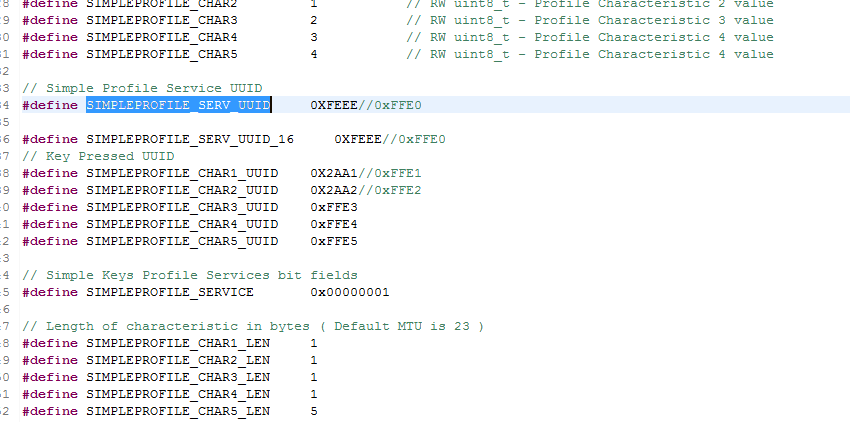Click the SIMPLEPROFILE_CHAR5 identifier near the top
Screen dimensions: 850x422
(162, 54)
